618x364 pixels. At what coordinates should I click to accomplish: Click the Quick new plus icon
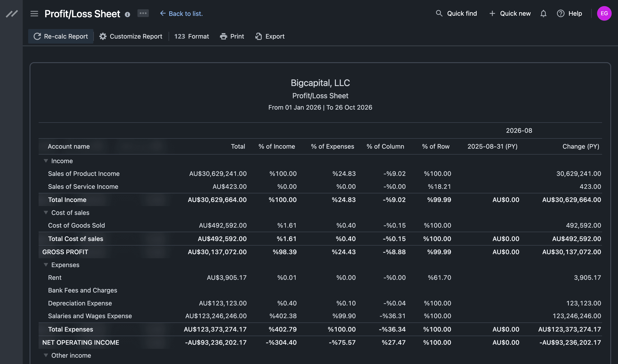(492, 13)
